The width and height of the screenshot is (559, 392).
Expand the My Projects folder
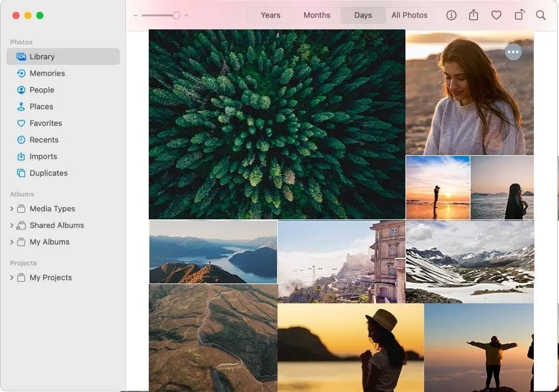(x=12, y=278)
